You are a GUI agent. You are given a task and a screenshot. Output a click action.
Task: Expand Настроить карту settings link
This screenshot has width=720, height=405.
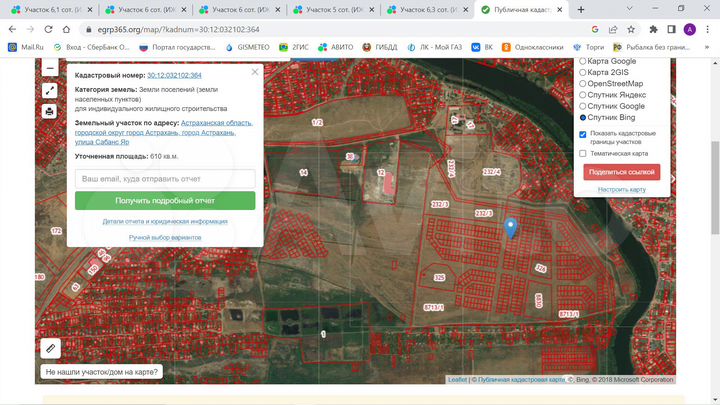(x=622, y=190)
